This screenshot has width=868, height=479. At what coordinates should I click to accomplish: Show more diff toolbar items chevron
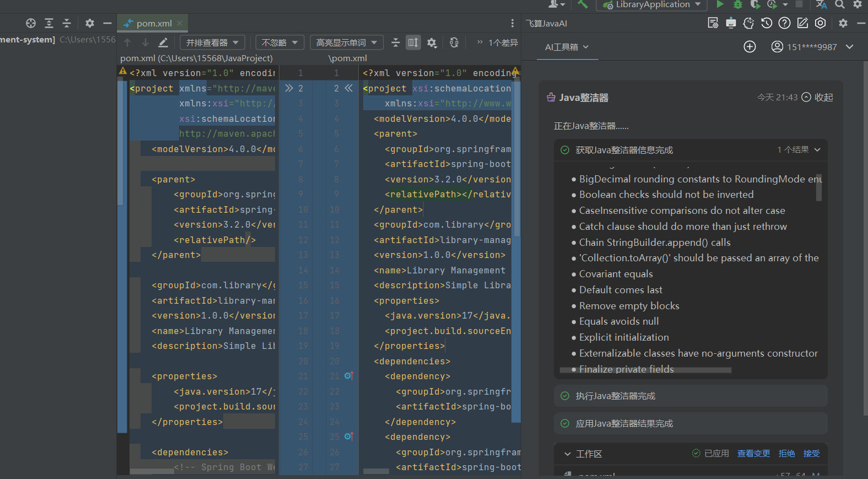(479, 42)
